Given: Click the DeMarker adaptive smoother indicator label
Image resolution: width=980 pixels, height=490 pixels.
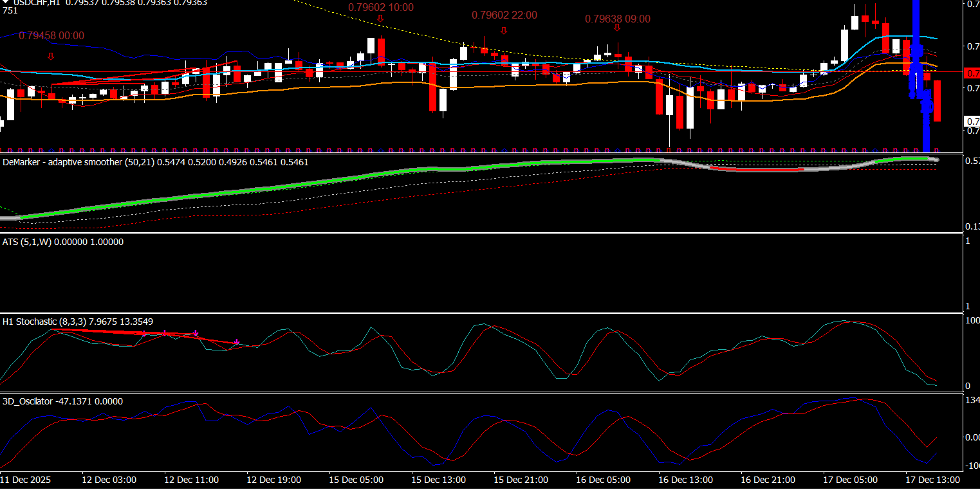Looking at the screenshot, I should tap(154, 163).
